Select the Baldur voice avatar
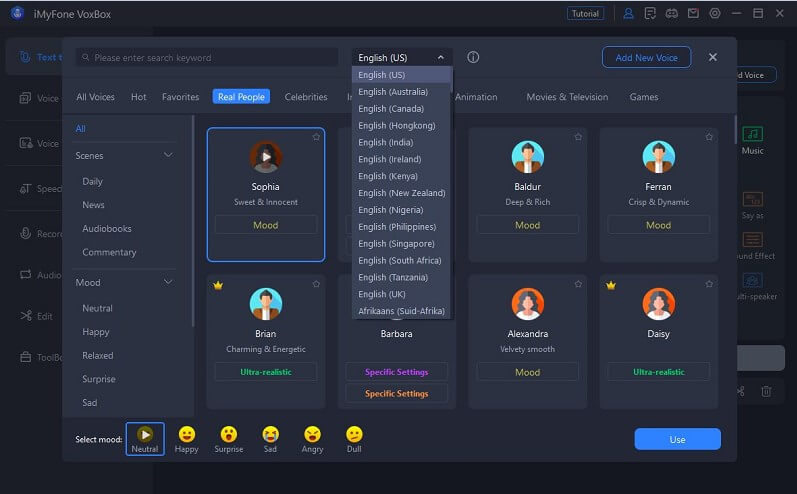797x494 pixels. point(528,157)
